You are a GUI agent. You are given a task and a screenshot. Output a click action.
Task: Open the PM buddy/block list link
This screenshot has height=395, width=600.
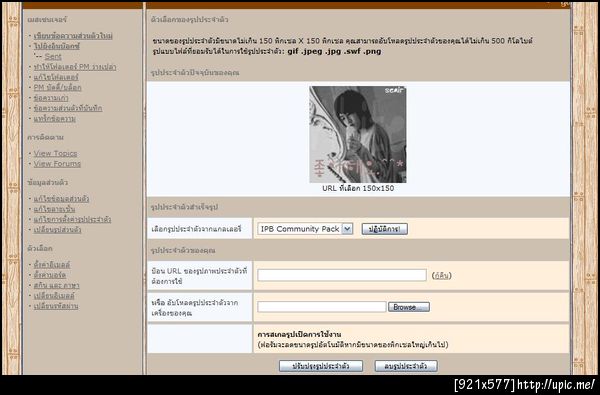57,88
